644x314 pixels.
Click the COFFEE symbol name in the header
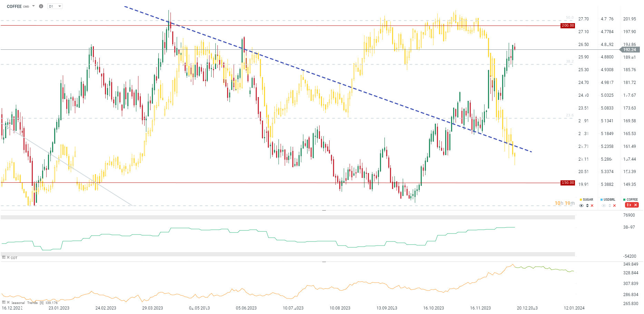click(x=14, y=6)
